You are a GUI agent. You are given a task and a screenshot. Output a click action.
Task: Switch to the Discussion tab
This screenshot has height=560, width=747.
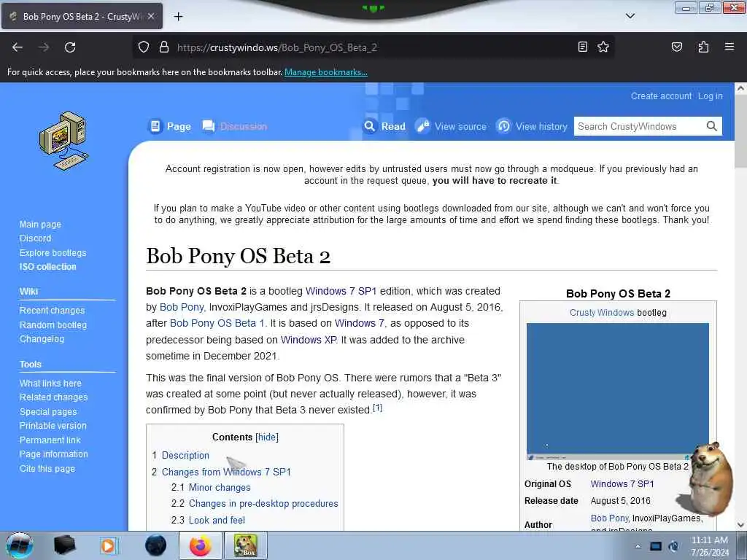pyautogui.click(x=235, y=126)
